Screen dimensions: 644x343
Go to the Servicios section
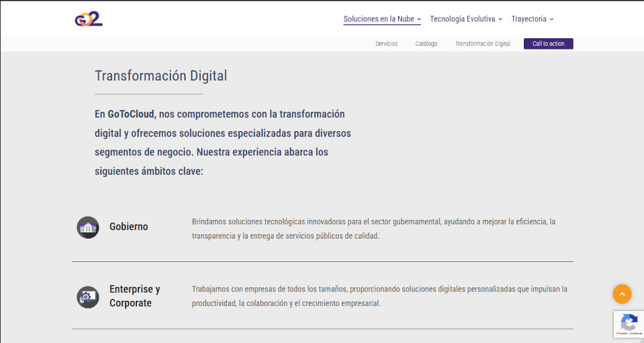pos(386,43)
